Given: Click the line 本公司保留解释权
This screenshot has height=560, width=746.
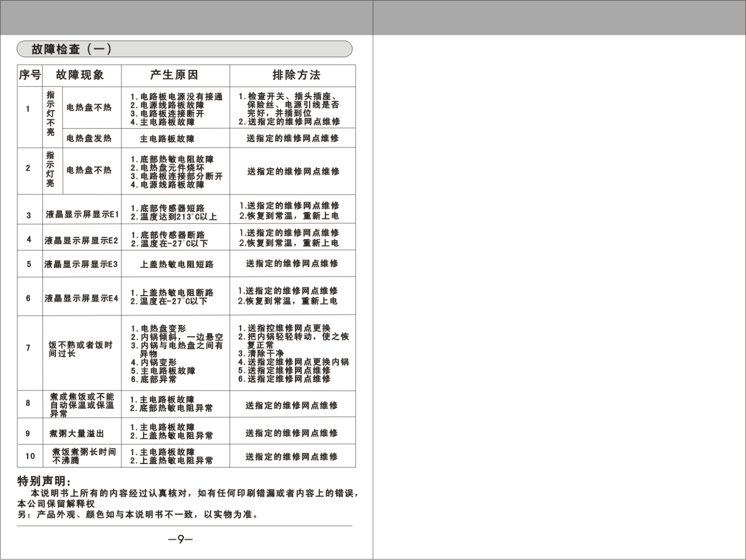Looking at the screenshot, I should (56, 504).
